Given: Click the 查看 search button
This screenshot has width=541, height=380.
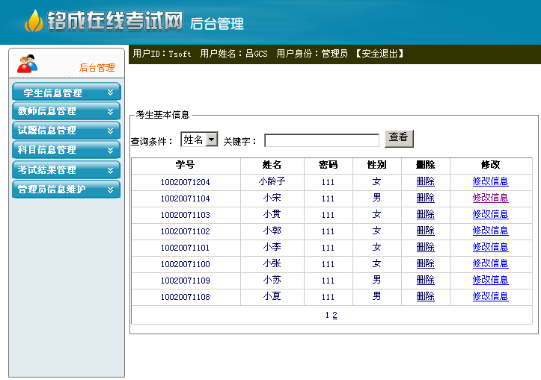Looking at the screenshot, I should coord(399,138).
